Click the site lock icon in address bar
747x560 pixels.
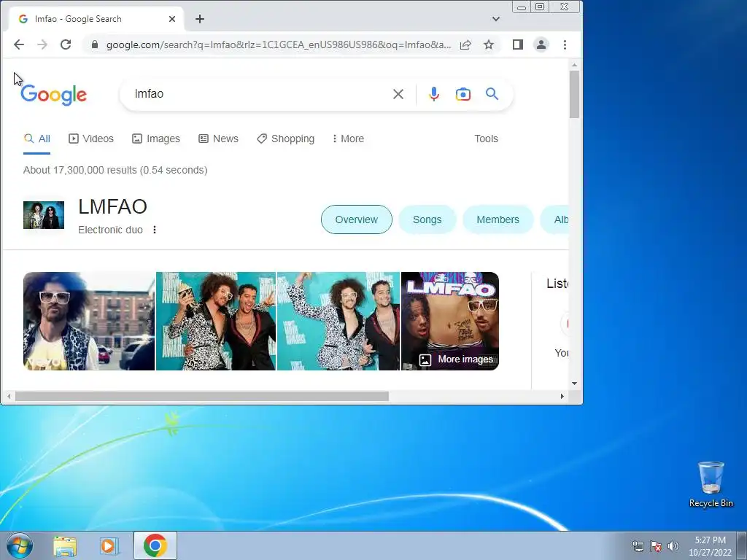coord(95,44)
